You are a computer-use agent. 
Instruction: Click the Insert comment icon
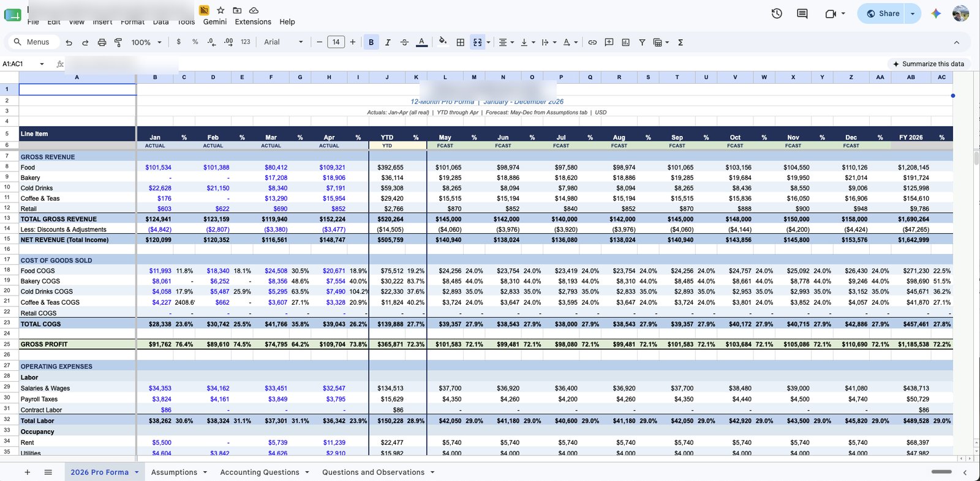(609, 42)
